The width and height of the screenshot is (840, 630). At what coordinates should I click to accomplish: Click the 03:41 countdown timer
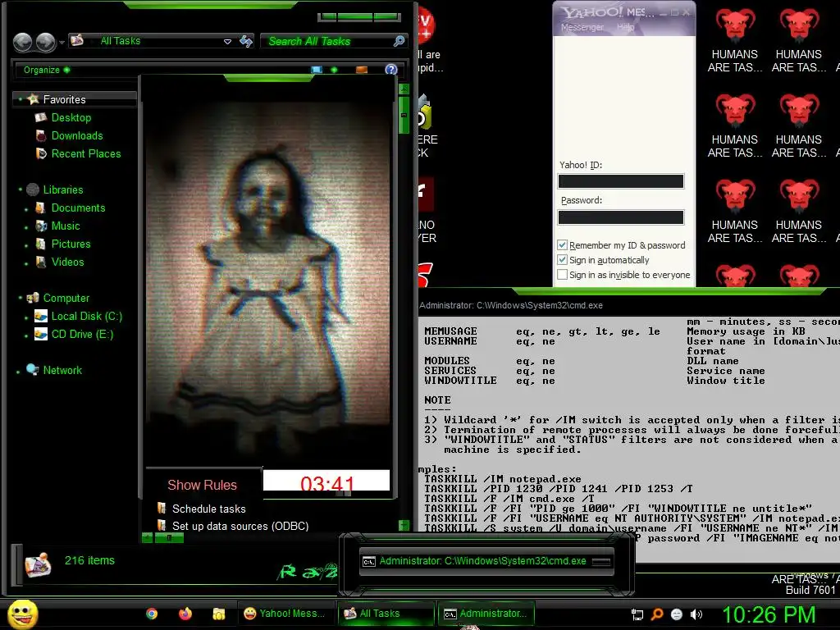pyautogui.click(x=326, y=484)
